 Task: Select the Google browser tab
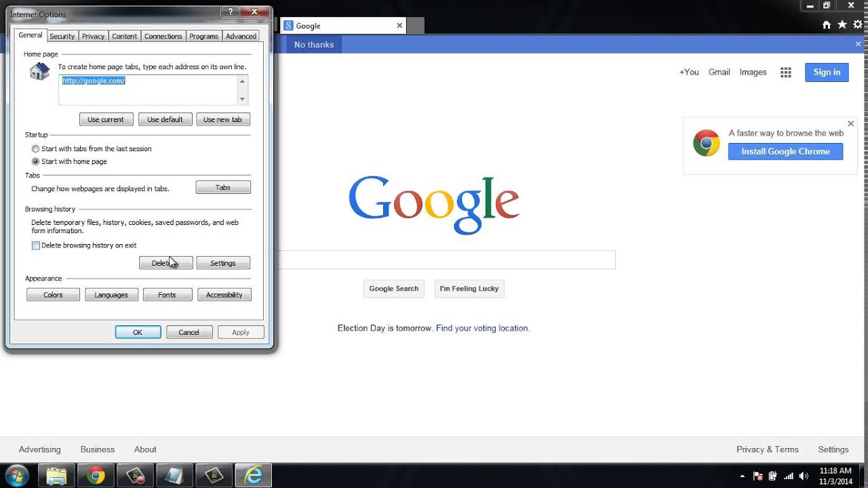point(343,26)
